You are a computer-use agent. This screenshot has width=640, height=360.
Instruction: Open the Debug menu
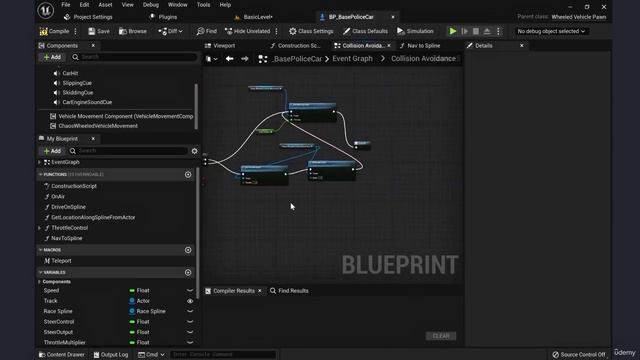(151, 5)
